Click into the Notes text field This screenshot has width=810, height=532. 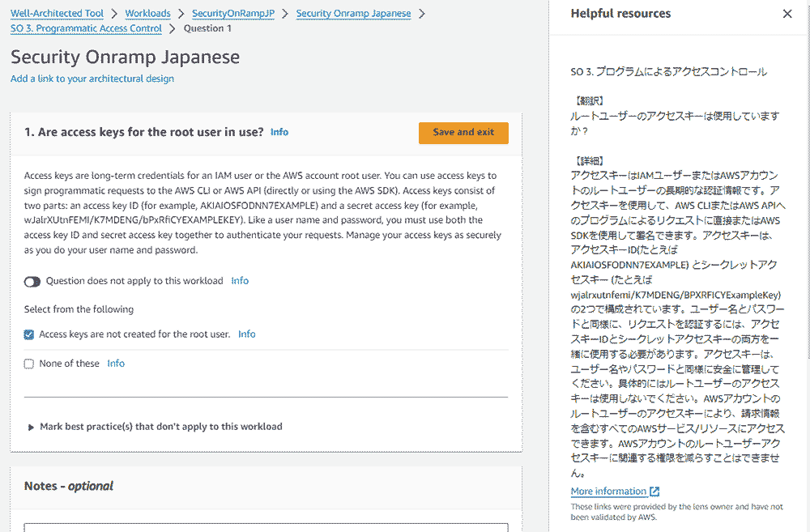(x=266, y=527)
